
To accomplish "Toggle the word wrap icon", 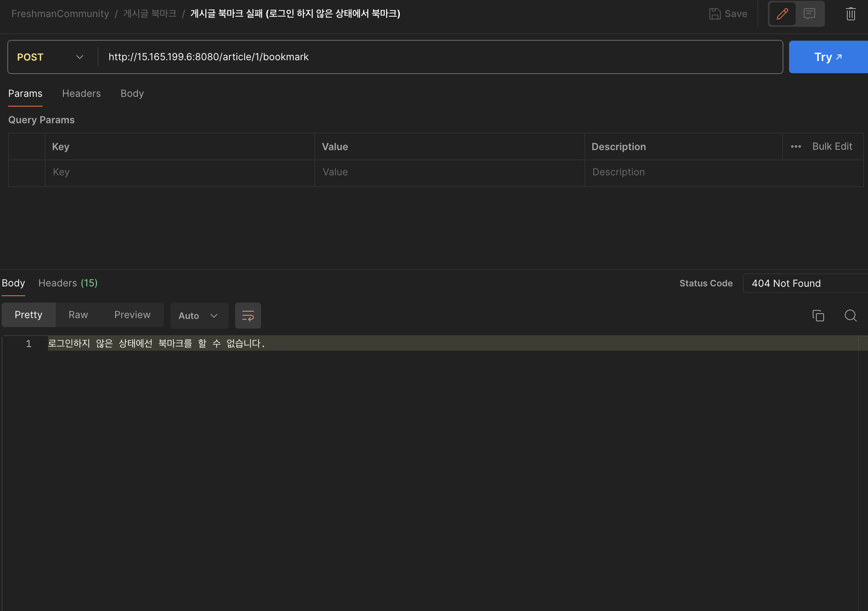I will click(x=248, y=316).
